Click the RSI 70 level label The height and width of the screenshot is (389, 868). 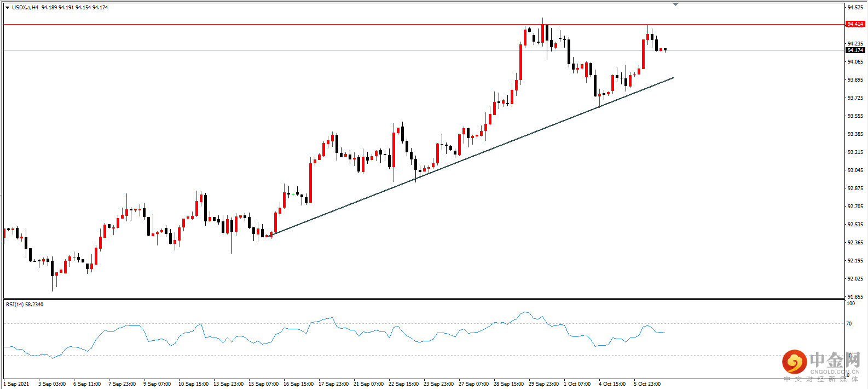849,324
